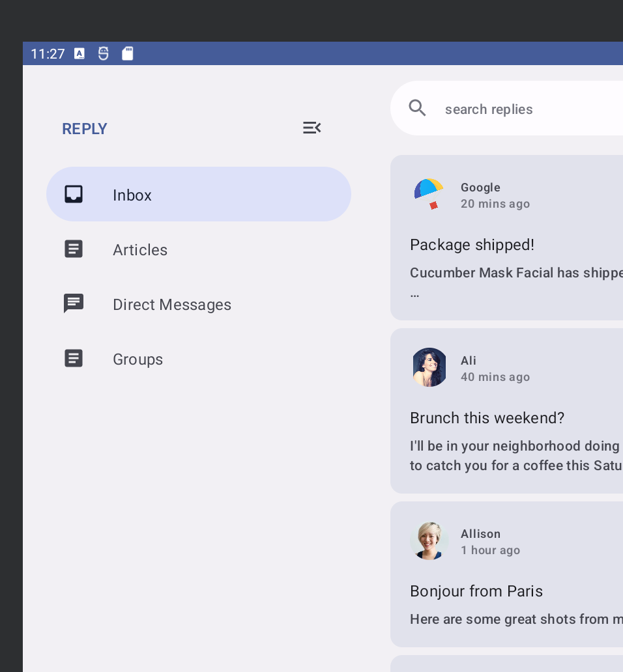Focus the search replies field

pyautogui.click(x=521, y=109)
